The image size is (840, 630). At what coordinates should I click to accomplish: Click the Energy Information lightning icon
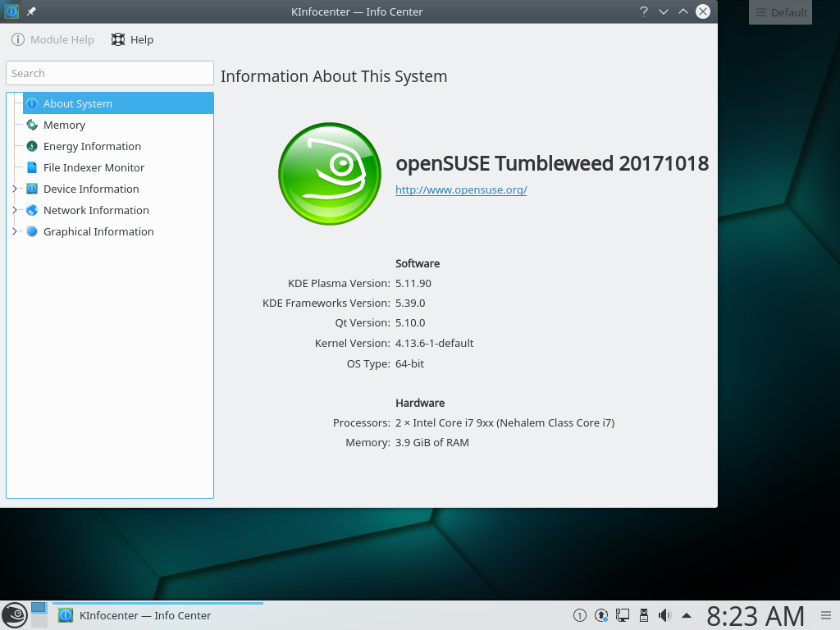click(32, 146)
